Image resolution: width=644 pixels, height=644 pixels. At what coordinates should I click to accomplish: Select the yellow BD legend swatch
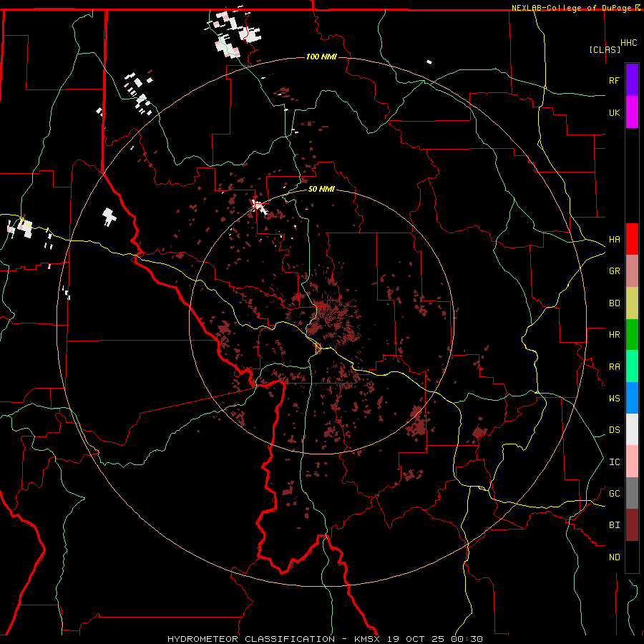click(632, 303)
